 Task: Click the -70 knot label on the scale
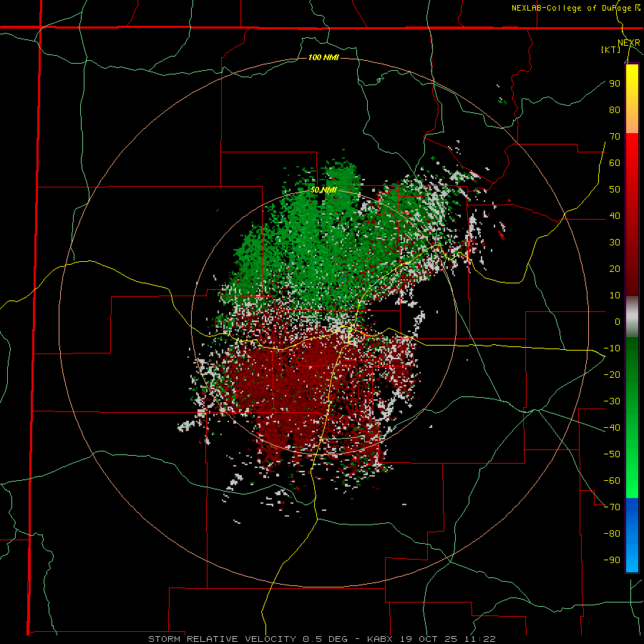[x=612, y=507]
